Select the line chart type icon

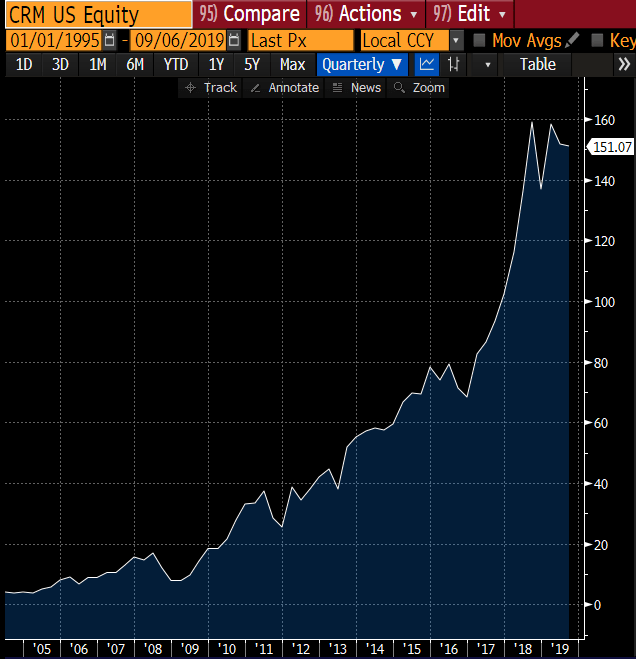pyautogui.click(x=427, y=64)
